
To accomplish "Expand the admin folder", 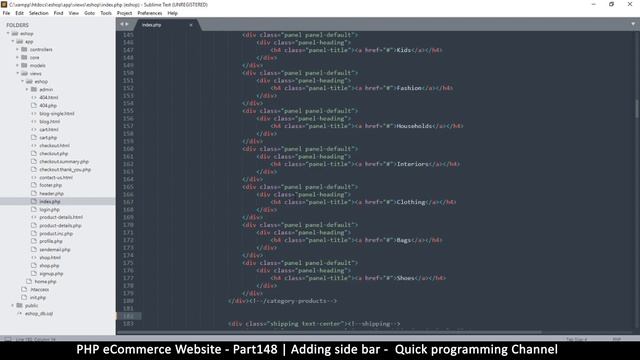I will [x=27, y=89].
